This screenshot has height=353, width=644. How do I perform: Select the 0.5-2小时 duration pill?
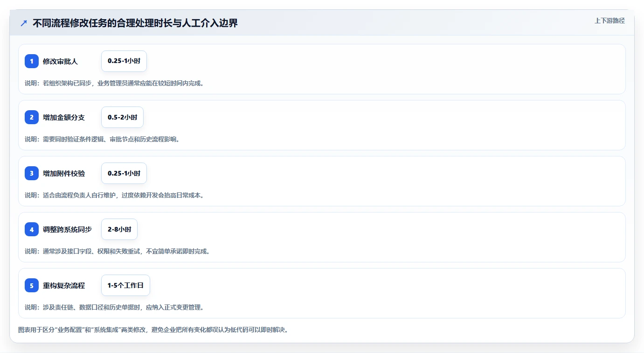pyautogui.click(x=122, y=117)
